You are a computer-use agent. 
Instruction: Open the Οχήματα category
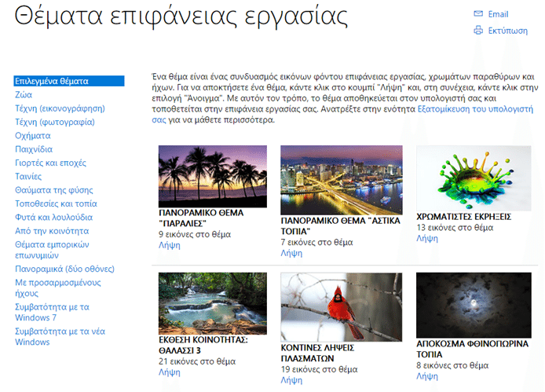pyautogui.click(x=33, y=136)
